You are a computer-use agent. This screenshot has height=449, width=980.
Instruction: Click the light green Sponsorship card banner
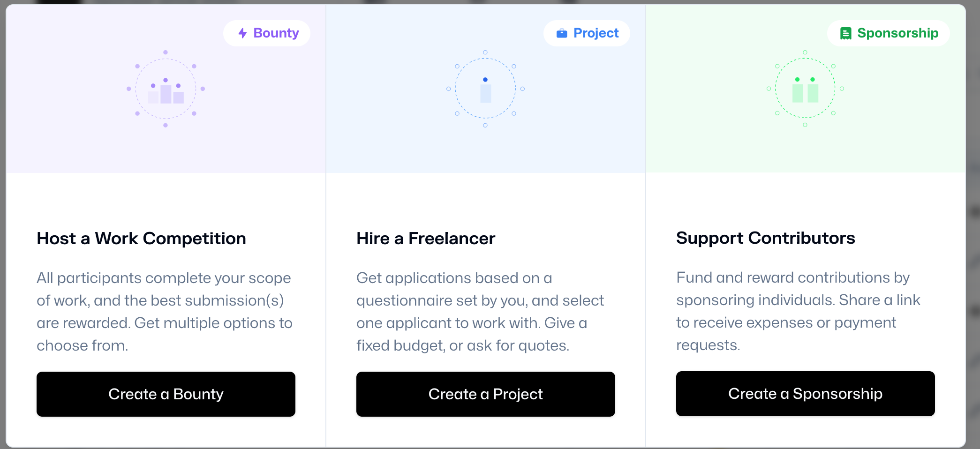tap(806, 89)
